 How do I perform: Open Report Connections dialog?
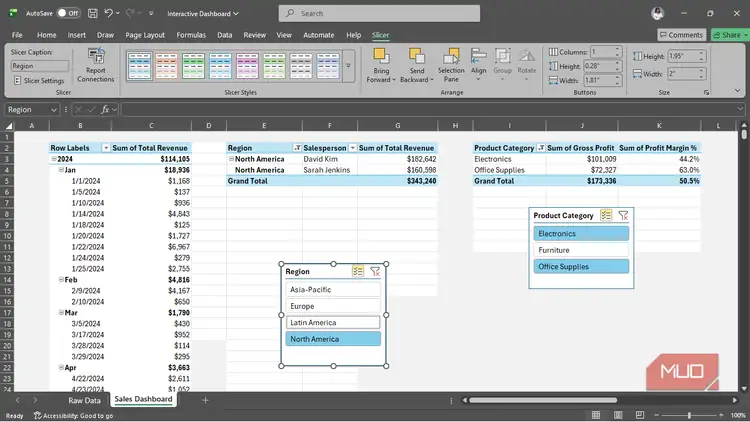96,66
